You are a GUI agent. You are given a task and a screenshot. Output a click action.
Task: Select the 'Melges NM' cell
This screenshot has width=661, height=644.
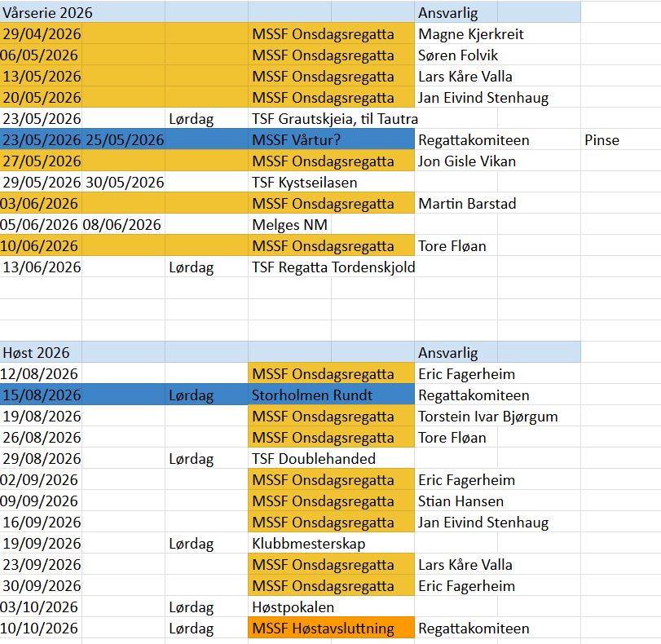[286, 225]
